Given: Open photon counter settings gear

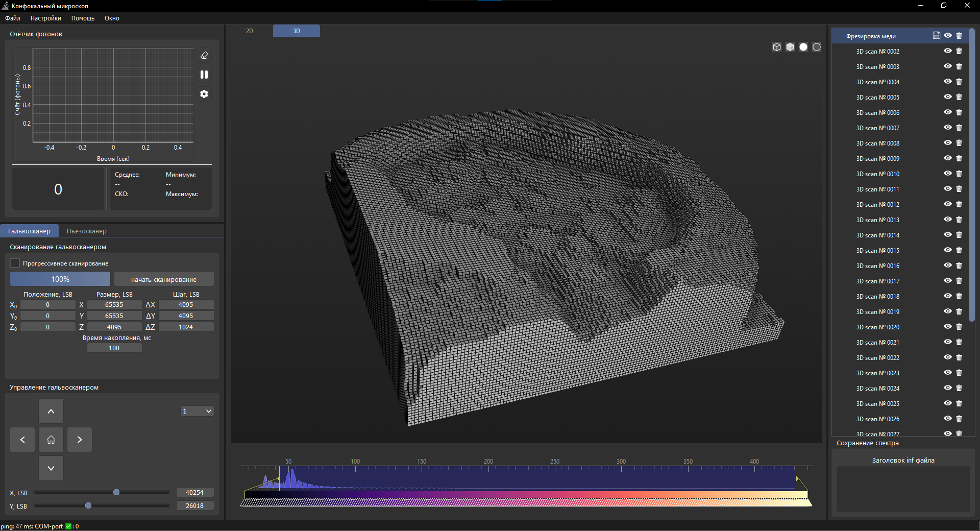Looking at the screenshot, I should tap(204, 94).
